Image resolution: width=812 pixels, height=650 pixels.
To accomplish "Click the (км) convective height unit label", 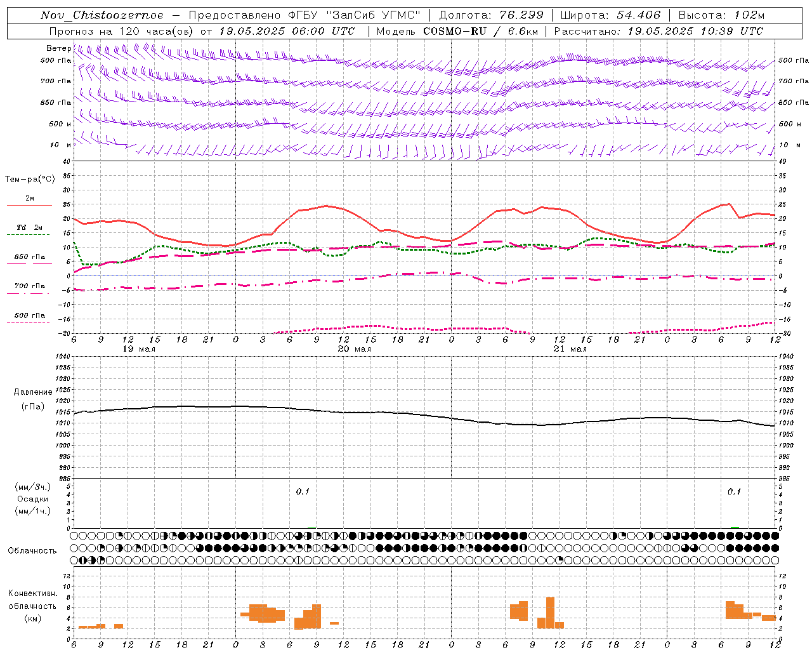I will pyautogui.click(x=32, y=618).
